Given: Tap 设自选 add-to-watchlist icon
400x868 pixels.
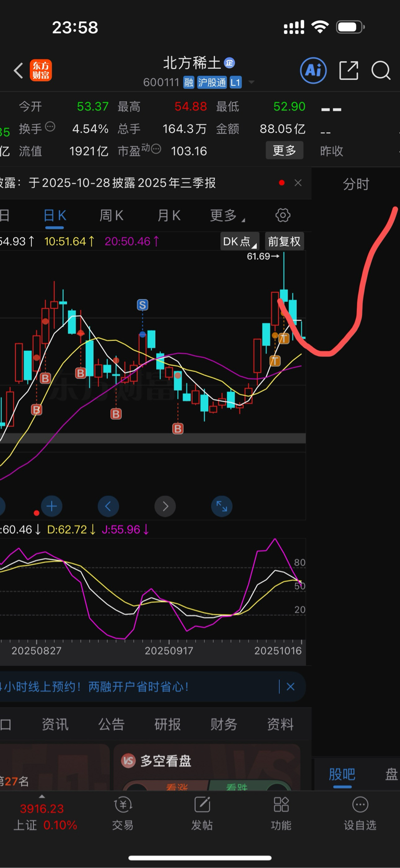Looking at the screenshot, I should click(x=360, y=813).
